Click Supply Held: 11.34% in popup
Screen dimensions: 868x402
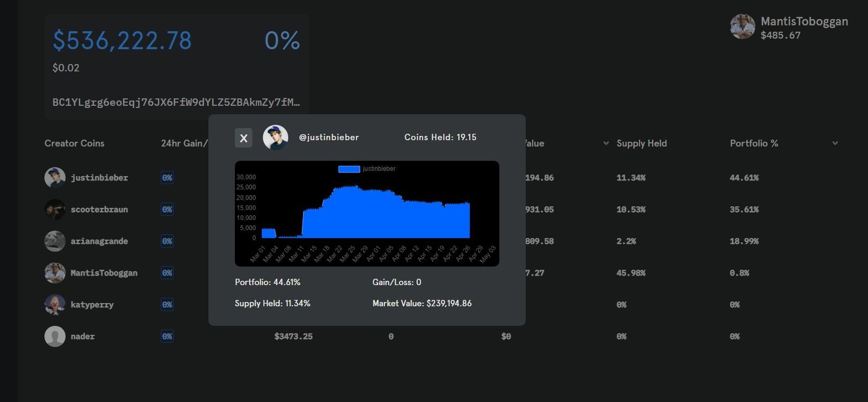272,304
